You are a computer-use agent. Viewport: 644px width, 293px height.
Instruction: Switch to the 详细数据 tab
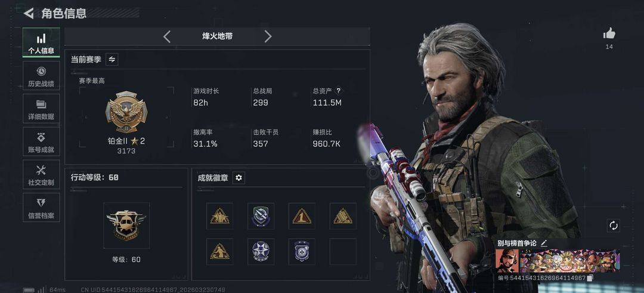41,109
